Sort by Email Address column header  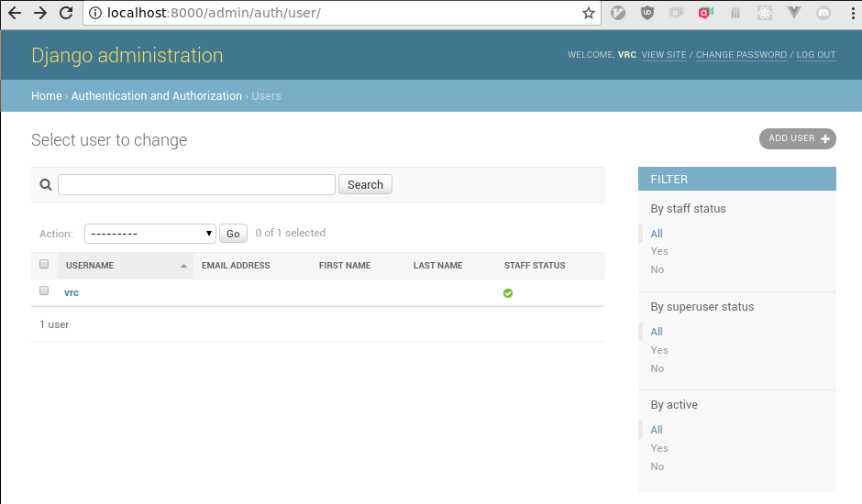tap(236, 266)
